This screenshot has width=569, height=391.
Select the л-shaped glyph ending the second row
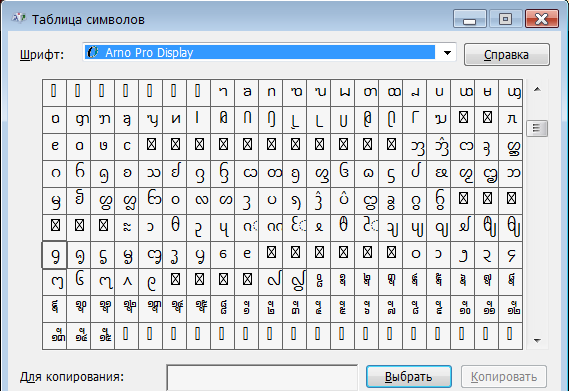pos(511,119)
